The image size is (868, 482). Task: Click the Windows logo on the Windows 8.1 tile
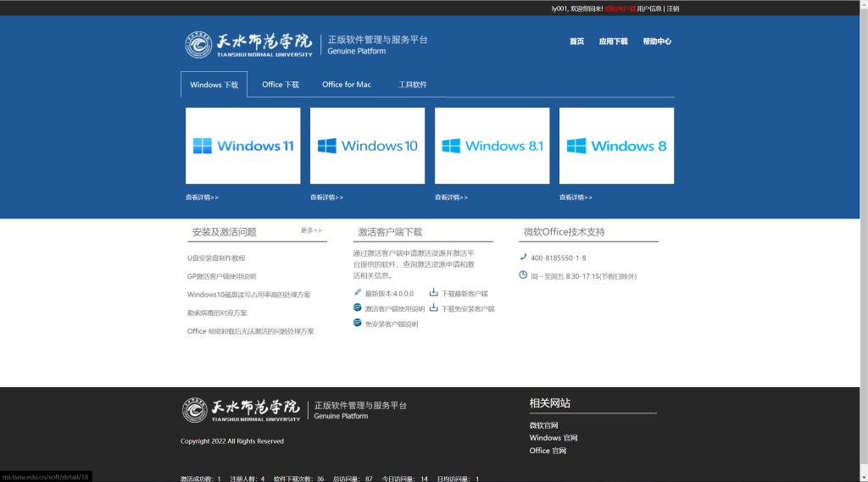point(451,146)
